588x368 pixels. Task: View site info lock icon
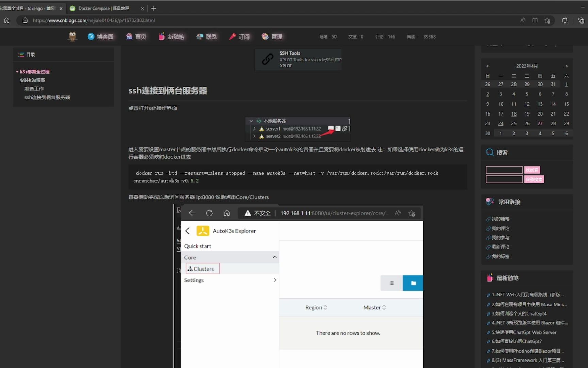[x=25, y=20]
